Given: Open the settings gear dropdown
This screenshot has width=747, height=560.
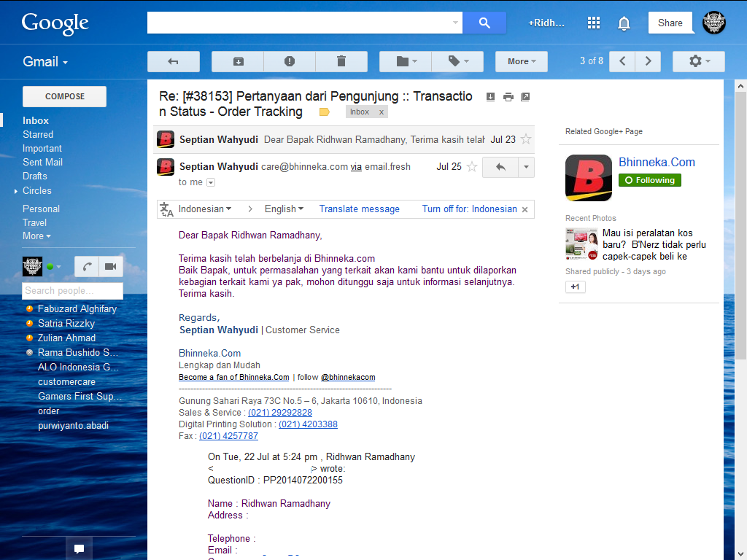Looking at the screenshot, I should (699, 61).
